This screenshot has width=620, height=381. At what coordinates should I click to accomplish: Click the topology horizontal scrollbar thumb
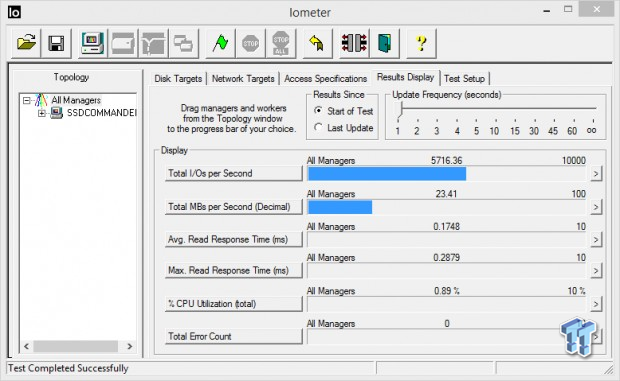click(x=76, y=347)
